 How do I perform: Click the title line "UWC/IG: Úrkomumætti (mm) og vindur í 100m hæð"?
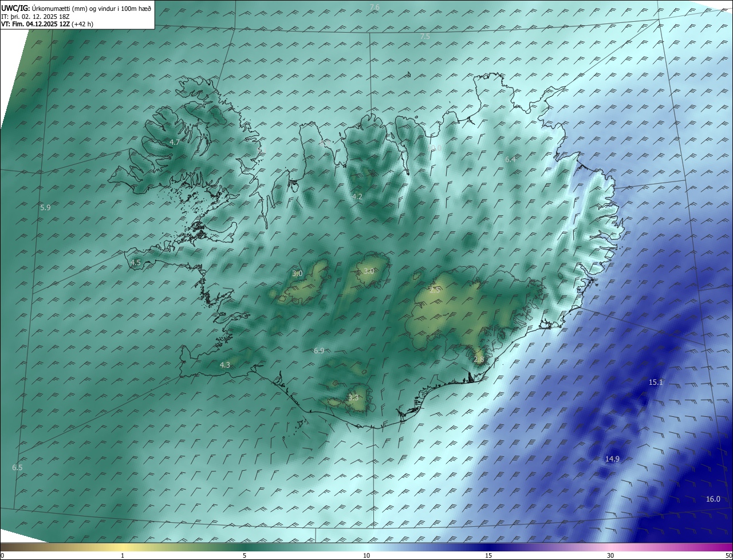[76, 8]
